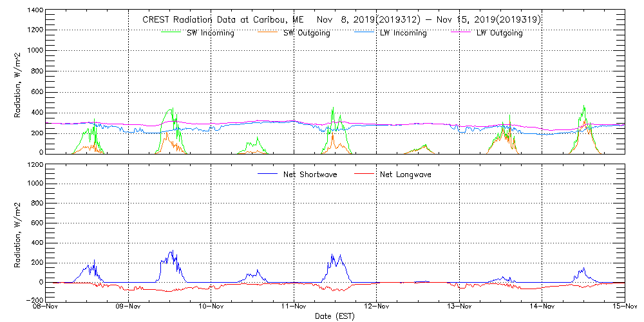Click the 11-Nov date tick label
The image size is (644, 322).
(294, 307)
